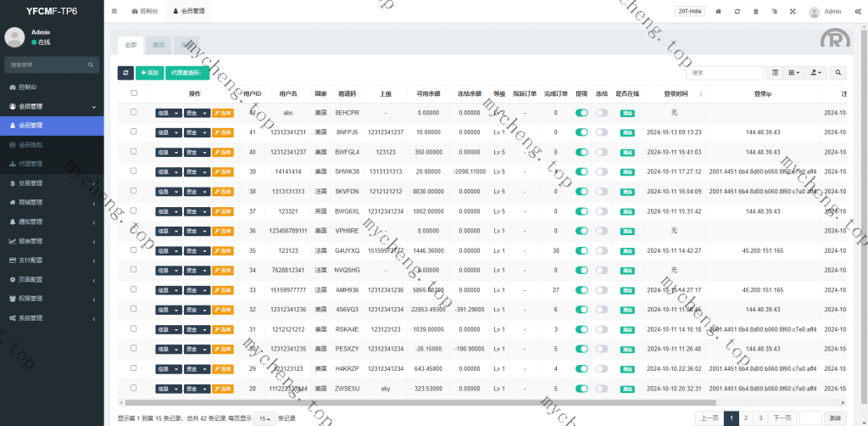The image size is (868, 426).
Task: Expand 信息 dropdown for user abc
Action: [168, 113]
